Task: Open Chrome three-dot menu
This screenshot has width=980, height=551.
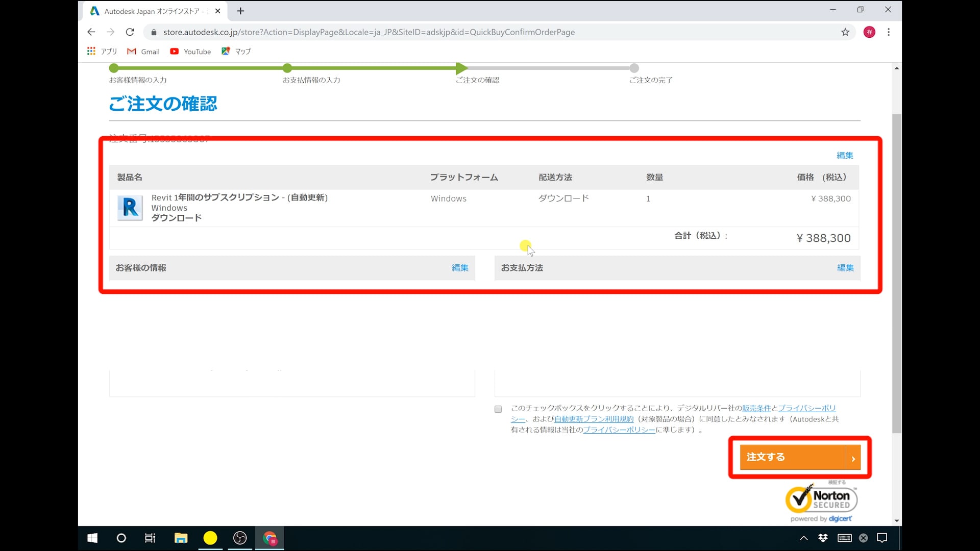Action: [x=889, y=32]
